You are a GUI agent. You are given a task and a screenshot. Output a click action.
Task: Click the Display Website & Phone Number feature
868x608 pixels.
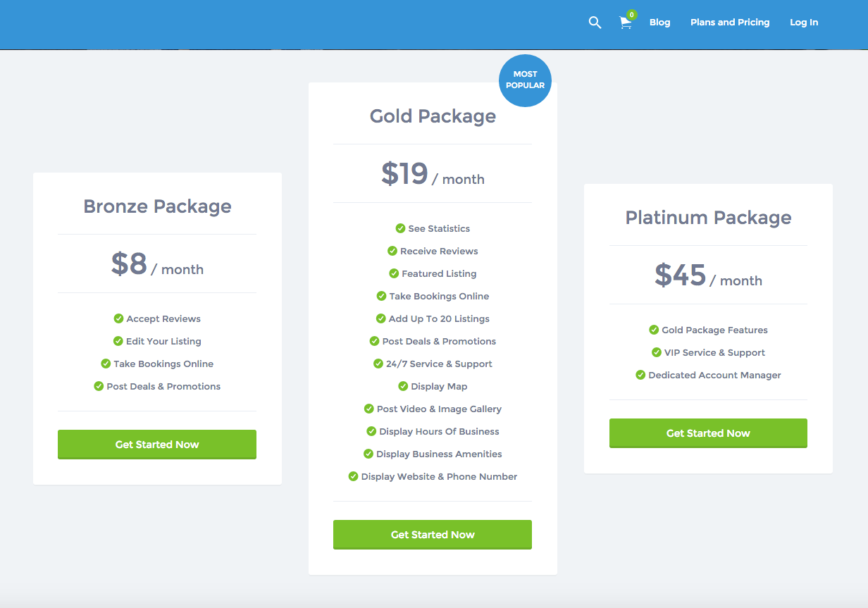[x=439, y=476]
